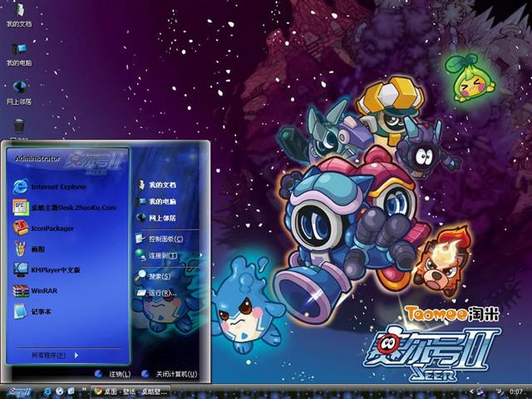Click tray icon left of the clock
532x399 pixels.
(x=500, y=392)
